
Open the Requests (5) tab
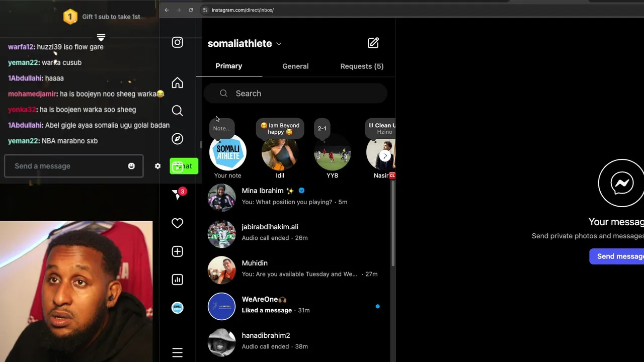pyautogui.click(x=362, y=66)
